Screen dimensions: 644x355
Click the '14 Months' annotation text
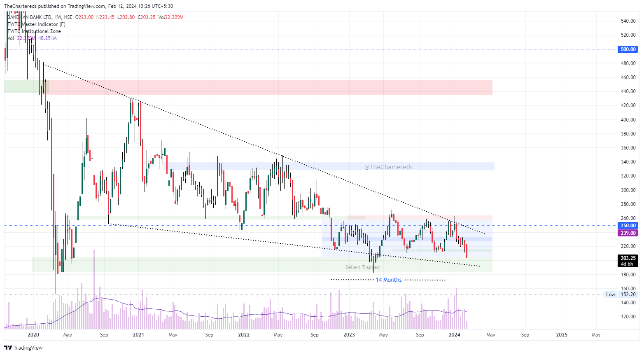pyautogui.click(x=389, y=280)
